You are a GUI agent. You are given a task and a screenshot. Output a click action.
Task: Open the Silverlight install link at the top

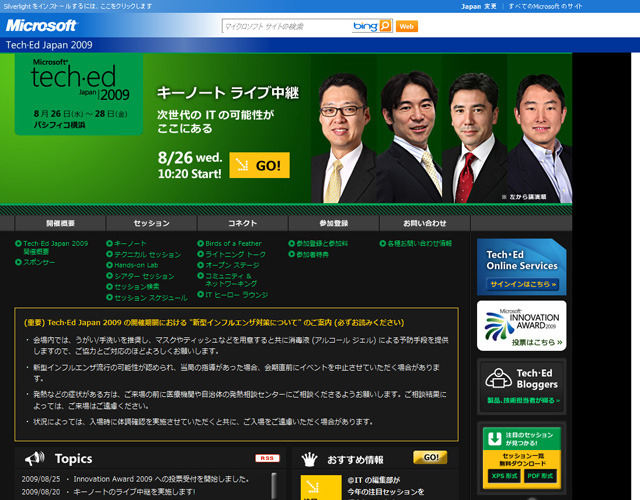[78, 6]
